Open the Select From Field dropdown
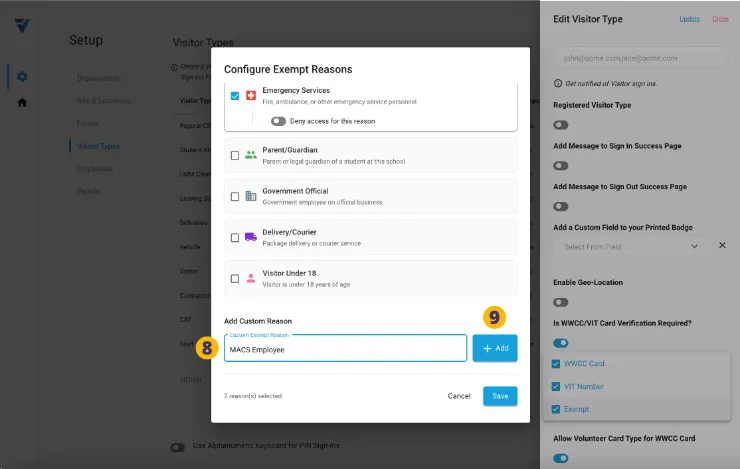 [632, 246]
